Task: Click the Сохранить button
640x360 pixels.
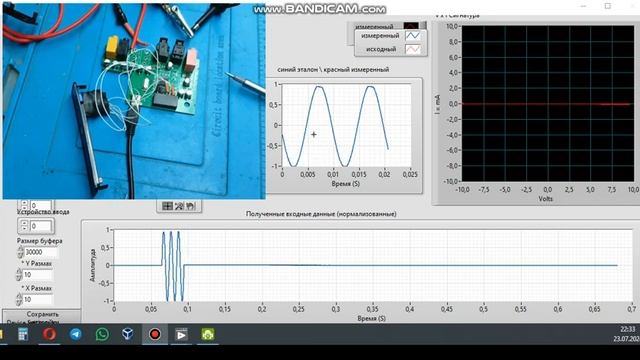Action: pos(42,315)
